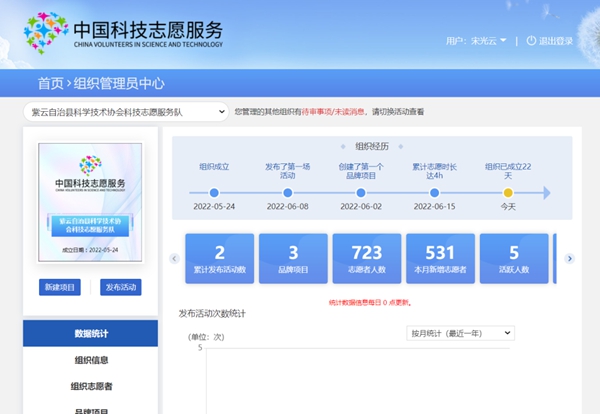
Task: Click the 累计志愿时长达4h timeline dot
Action: [x=434, y=192]
